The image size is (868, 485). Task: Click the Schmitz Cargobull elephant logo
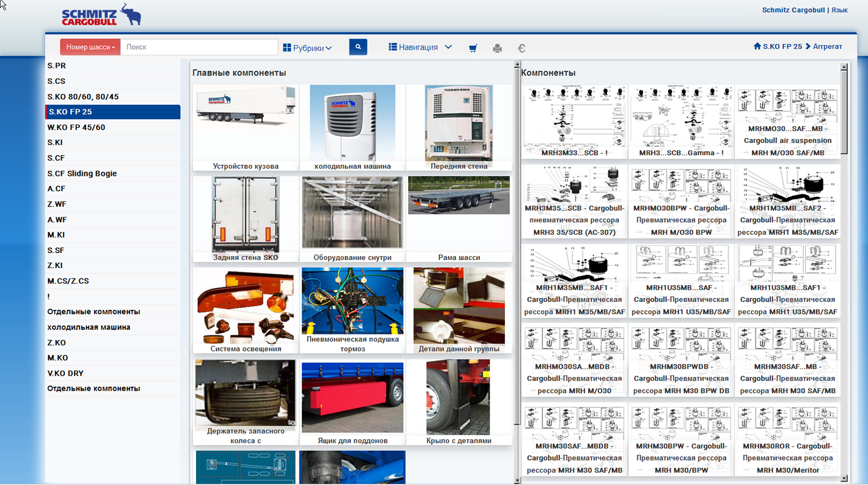coord(101,15)
